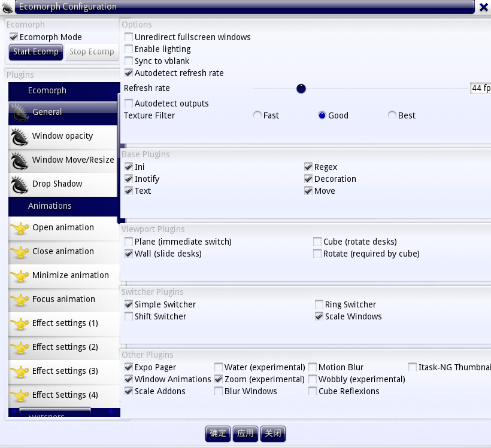Viewport: 491px width, 448px height.
Task: Click the Effect settings (2) lamp icon
Action: point(20,348)
